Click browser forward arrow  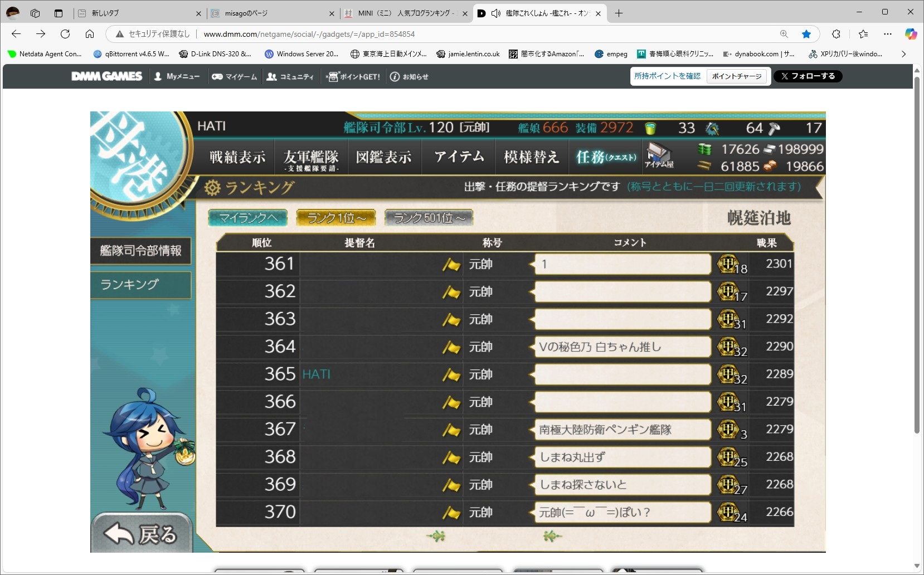41,34
